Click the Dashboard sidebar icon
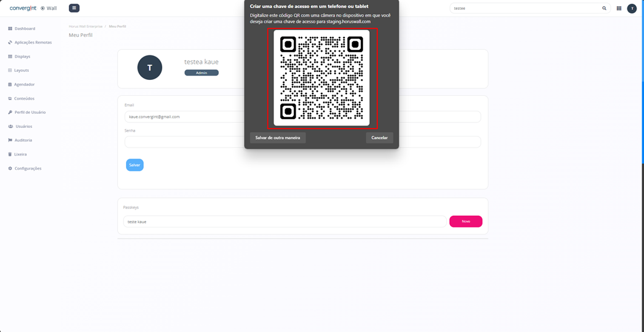Screen dimensions: 644x332 10,29
